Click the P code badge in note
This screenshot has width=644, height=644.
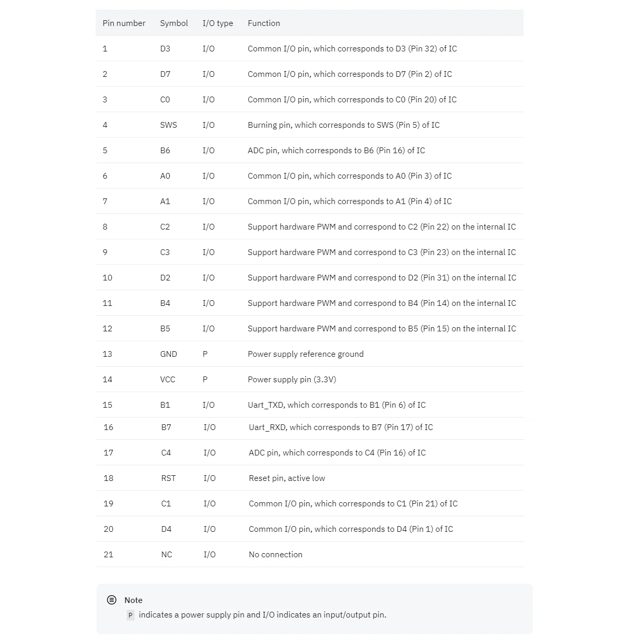[x=130, y=615]
